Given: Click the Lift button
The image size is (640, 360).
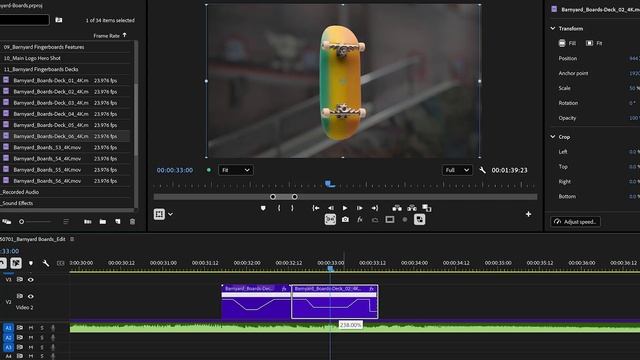Looking at the screenshot, I should click(397, 208).
